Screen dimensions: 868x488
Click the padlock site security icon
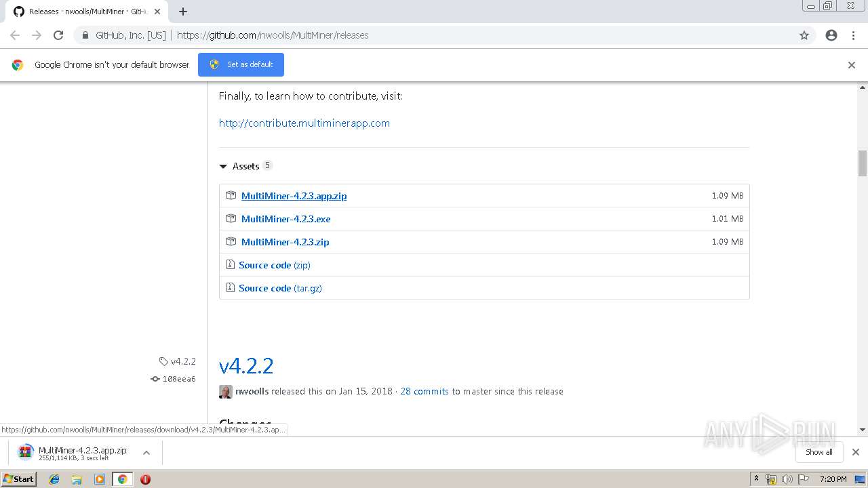coord(85,35)
